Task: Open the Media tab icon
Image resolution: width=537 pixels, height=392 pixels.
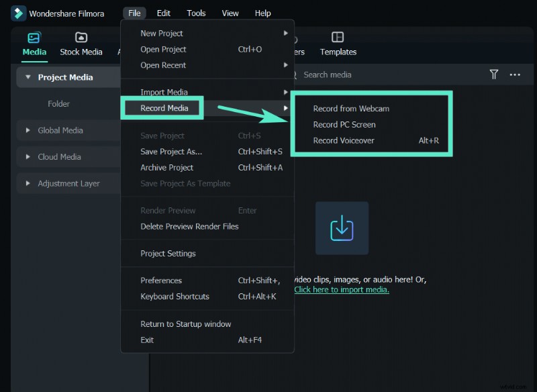Action: [34, 38]
